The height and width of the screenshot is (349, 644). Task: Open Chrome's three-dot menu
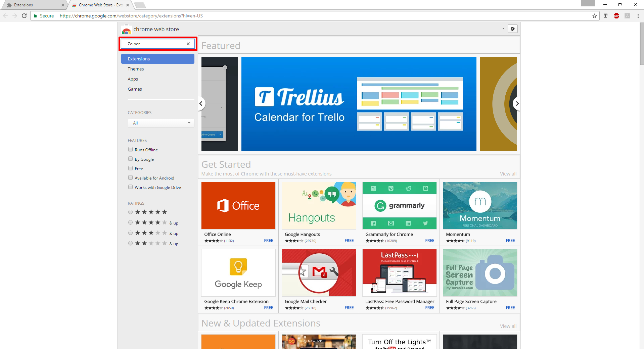tap(638, 16)
